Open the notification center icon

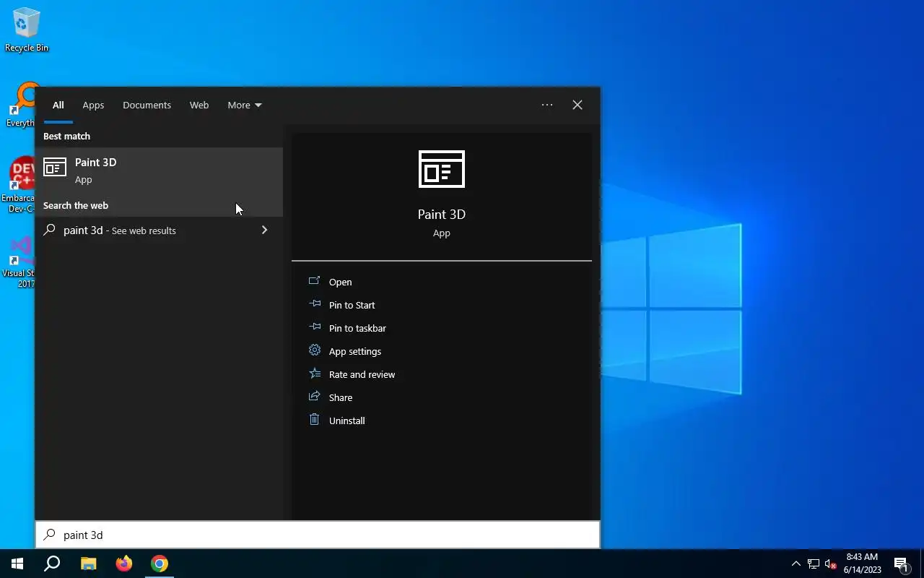(901, 564)
